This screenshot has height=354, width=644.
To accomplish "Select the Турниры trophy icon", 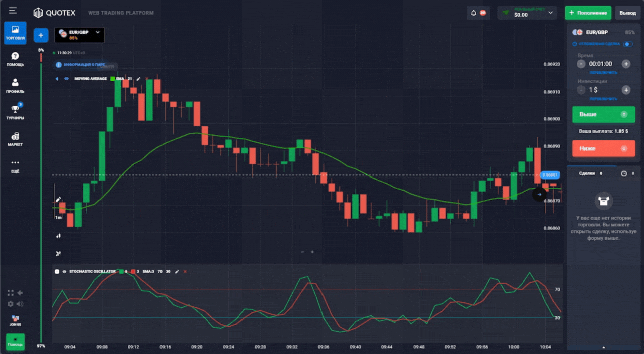I will point(15,112).
